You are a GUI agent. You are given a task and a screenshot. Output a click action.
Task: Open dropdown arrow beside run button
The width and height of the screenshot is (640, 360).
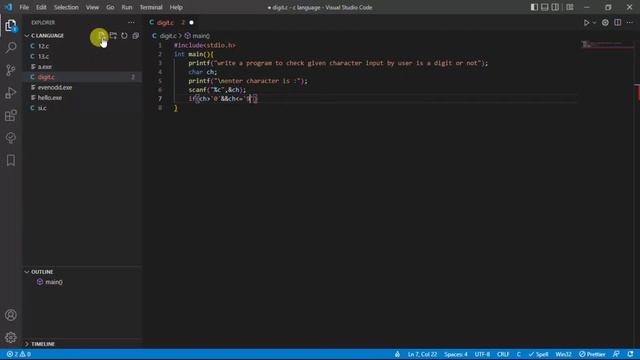click(x=594, y=23)
